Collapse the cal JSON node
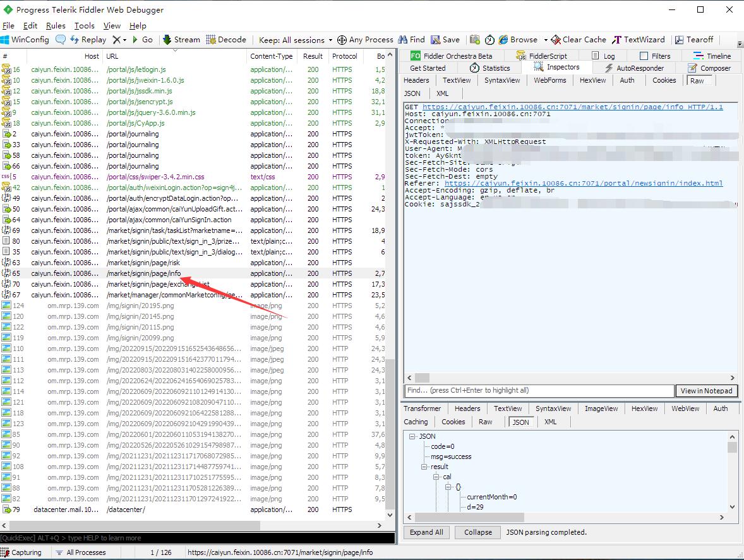The height and width of the screenshot is (560, 744). pyautogui.click(x=436, y=477)
